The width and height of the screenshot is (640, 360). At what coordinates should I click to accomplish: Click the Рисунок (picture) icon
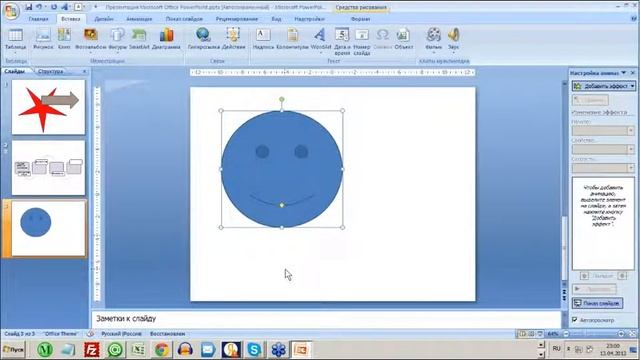43,40
